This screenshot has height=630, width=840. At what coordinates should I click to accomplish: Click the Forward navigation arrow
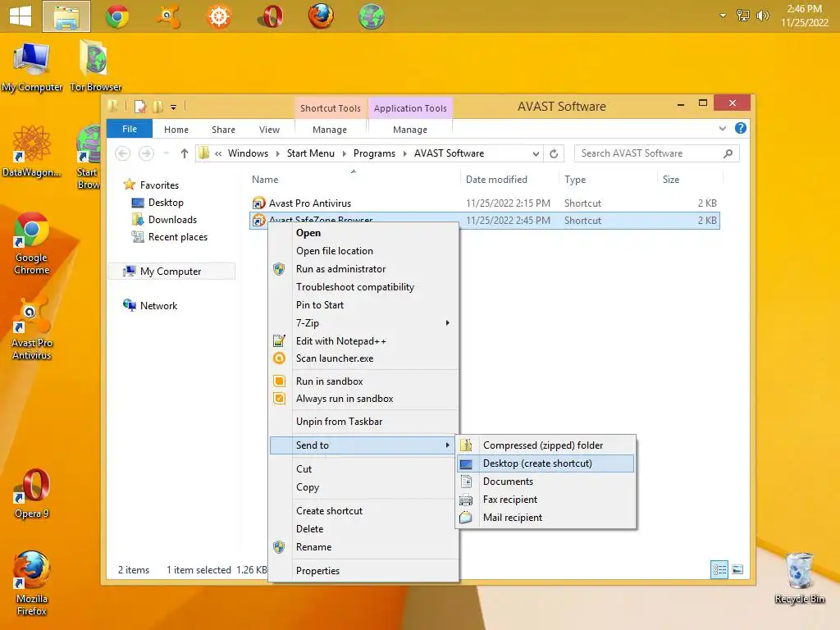pyautogui.click(x=146, y=153)
